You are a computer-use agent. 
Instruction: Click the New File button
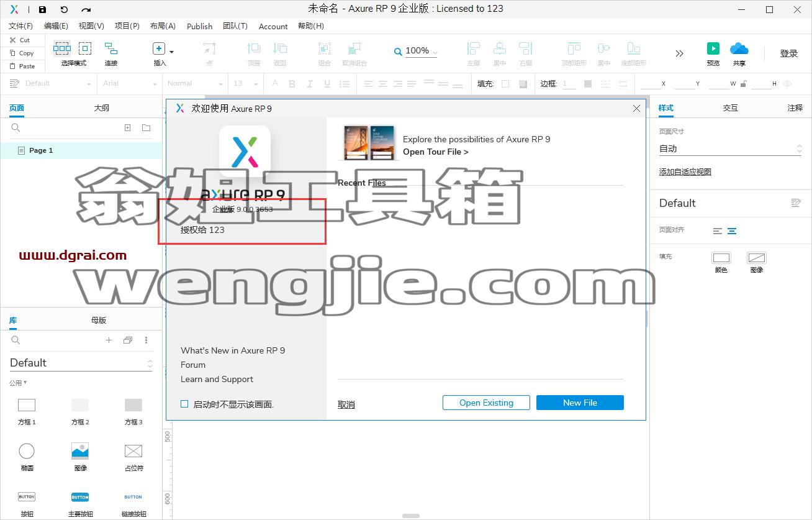point(580,403)
